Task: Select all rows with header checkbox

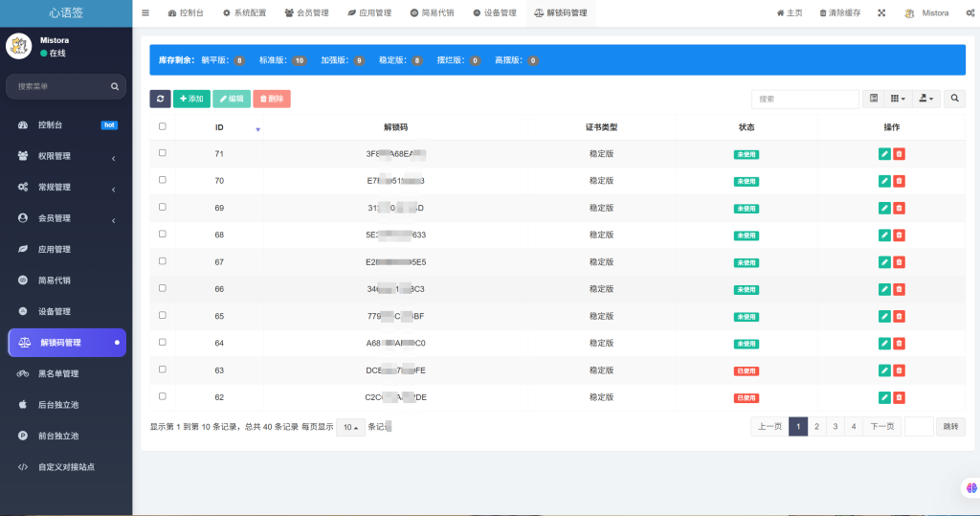Action: [x=163, y=126]
